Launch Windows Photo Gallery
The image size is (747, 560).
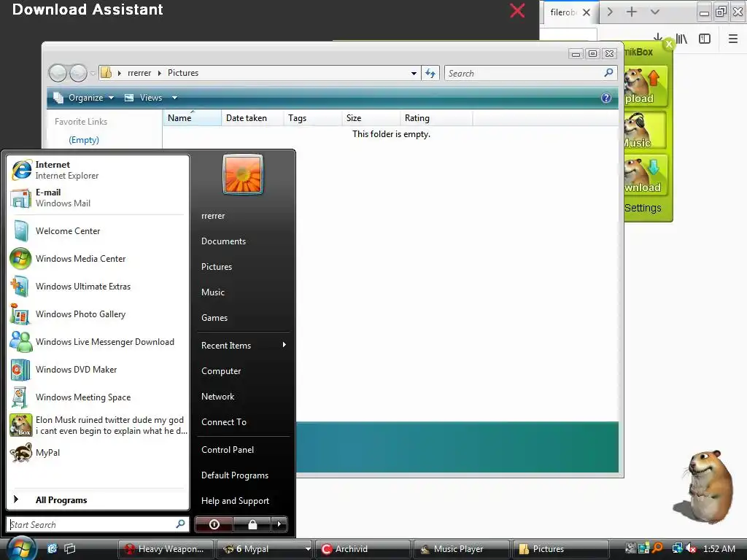(x=98, y=314)
